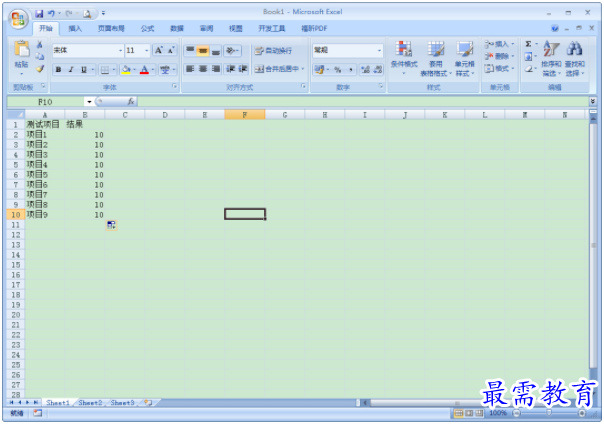Switch to the 插入 ribbon tab

75,29
